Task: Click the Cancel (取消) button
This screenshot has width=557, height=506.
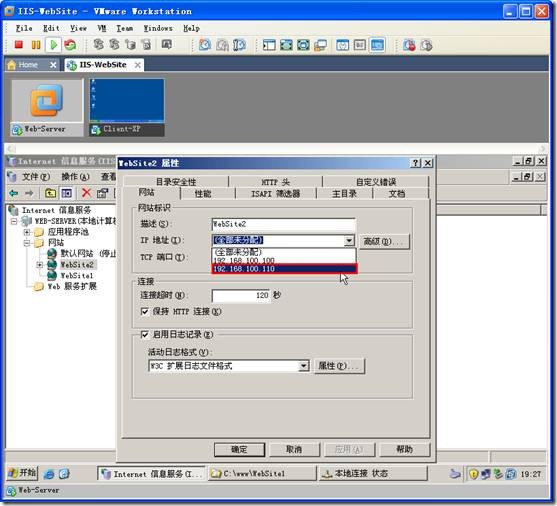Action: point(294,450)
